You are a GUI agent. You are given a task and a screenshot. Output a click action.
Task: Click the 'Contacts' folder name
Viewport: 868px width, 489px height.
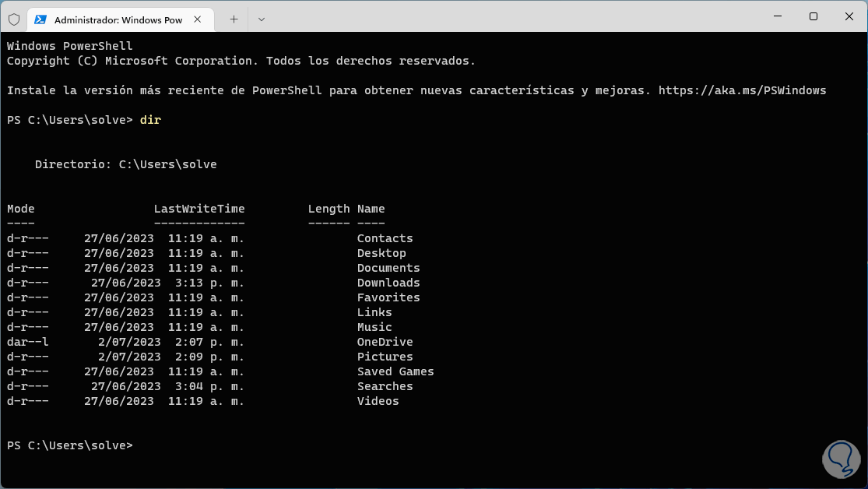(x=385, y=238)
